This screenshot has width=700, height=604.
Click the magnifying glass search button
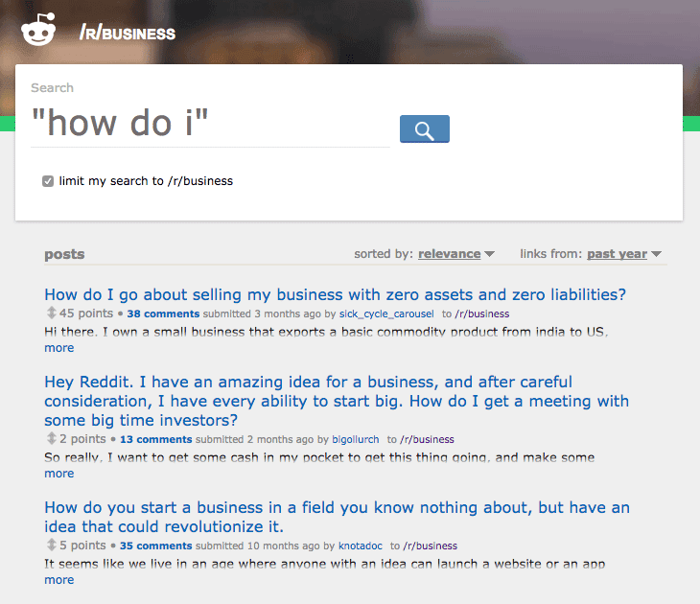(424, 129)
